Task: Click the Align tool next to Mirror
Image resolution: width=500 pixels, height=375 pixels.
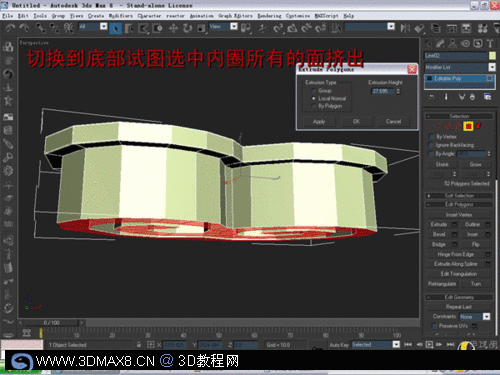Action: point(419,29)
